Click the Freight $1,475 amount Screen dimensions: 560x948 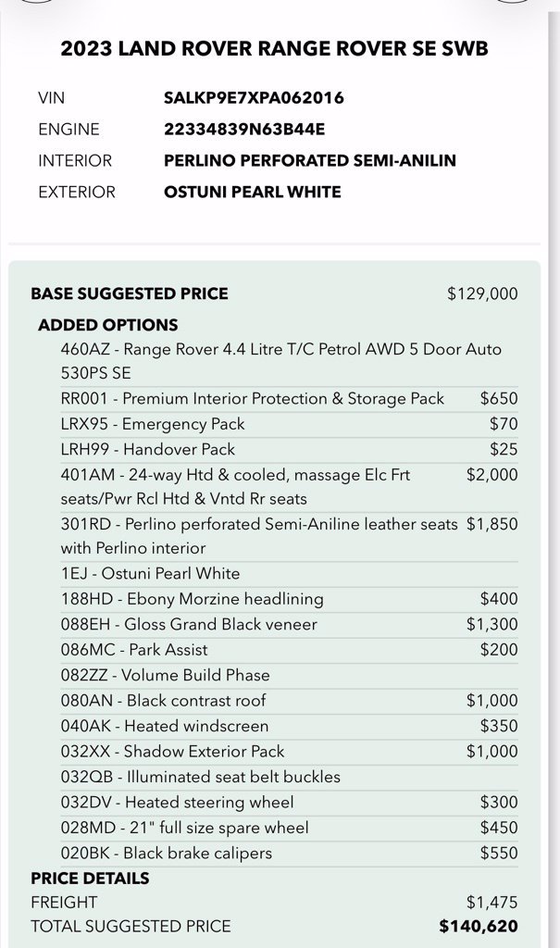click(x=492, y=903)
